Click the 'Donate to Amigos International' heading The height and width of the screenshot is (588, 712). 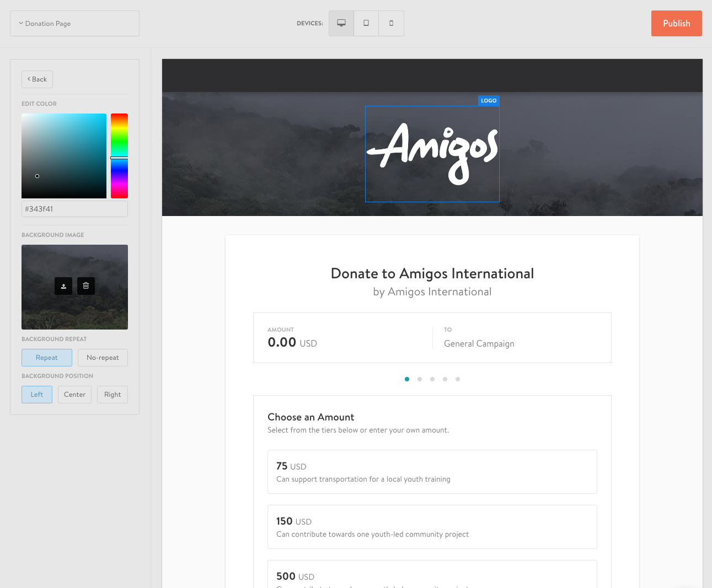[432, 273]
